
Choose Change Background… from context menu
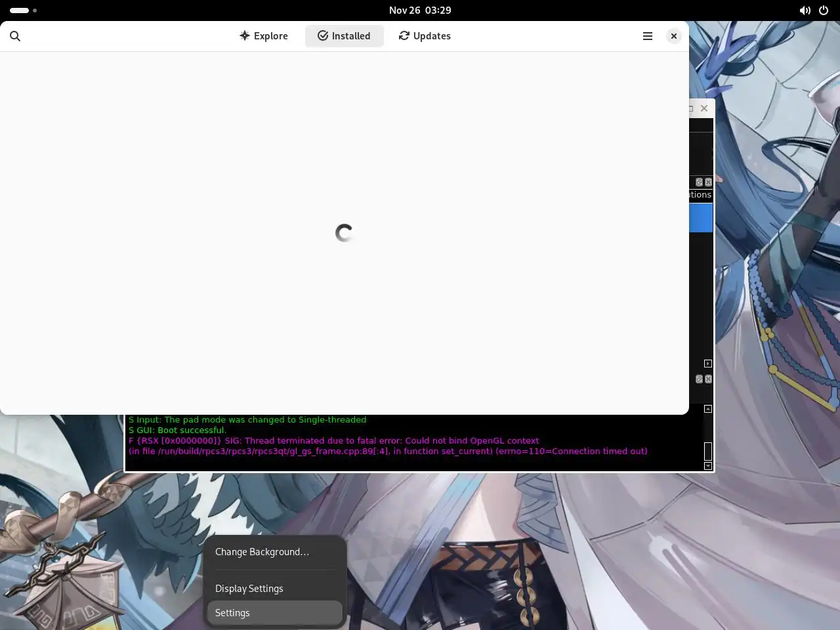tap(275, 552)
